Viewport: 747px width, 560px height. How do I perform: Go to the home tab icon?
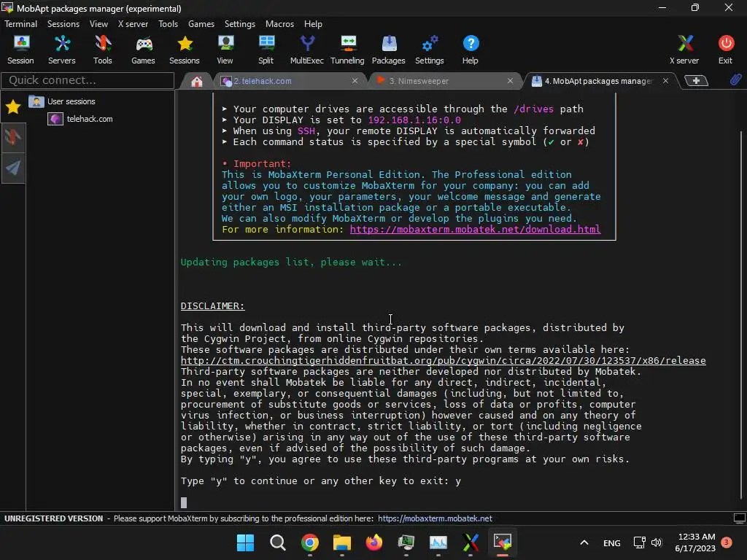click(197, 82)
